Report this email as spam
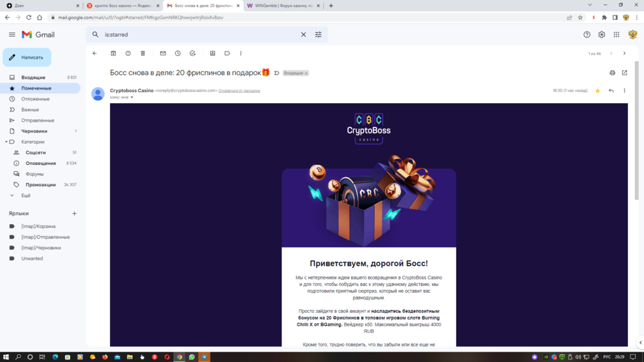Image resolution: width=644 pixels, height=362 pixels. [128, 53]
